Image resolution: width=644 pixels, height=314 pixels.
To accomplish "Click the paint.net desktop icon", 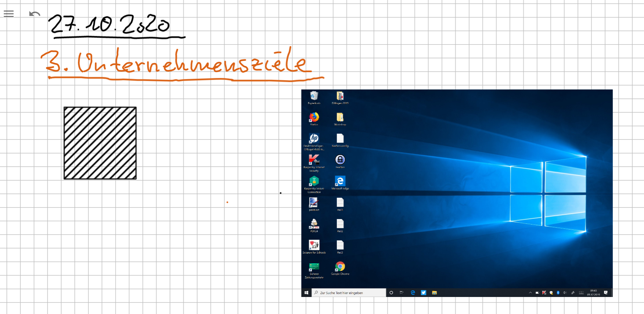I will 313,202.
